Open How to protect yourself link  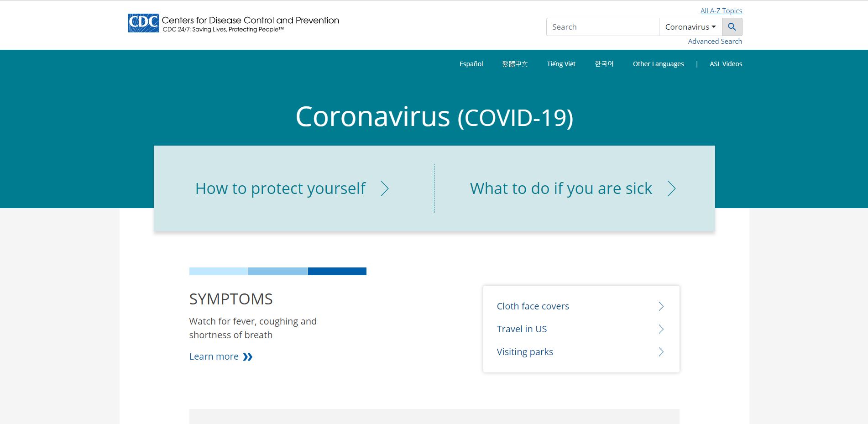click(280, 188)
